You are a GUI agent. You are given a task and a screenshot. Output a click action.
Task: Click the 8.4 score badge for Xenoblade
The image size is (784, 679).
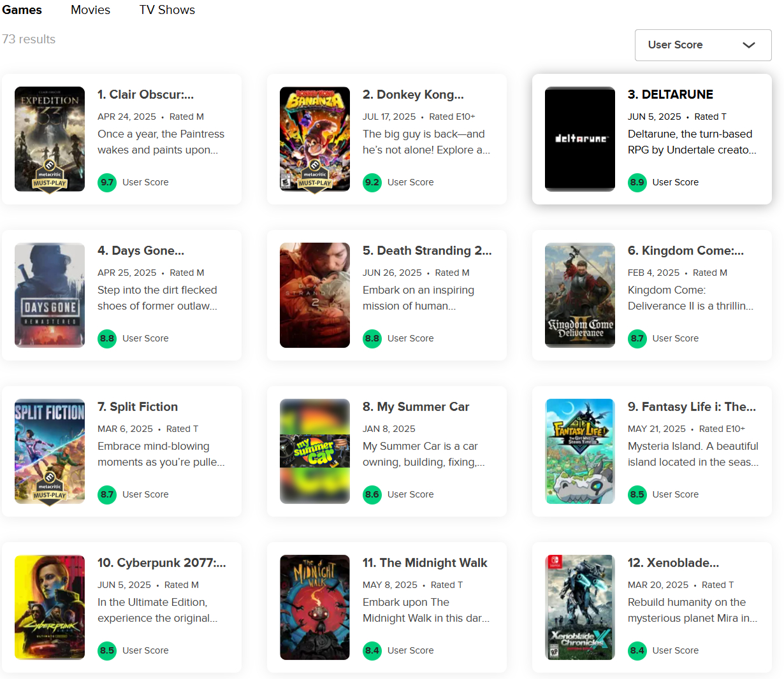pos(637,650)
